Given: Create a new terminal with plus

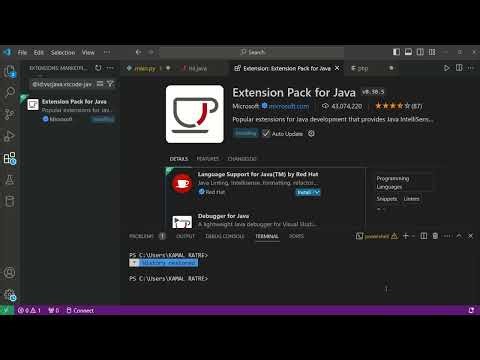Looking at the screenshot, I should tap(406, 236).
